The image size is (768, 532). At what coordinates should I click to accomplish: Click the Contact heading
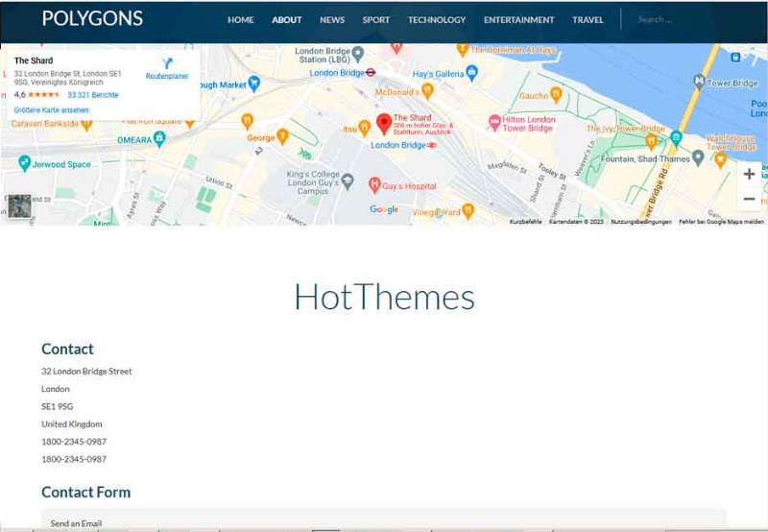click(x=67, y=349)
